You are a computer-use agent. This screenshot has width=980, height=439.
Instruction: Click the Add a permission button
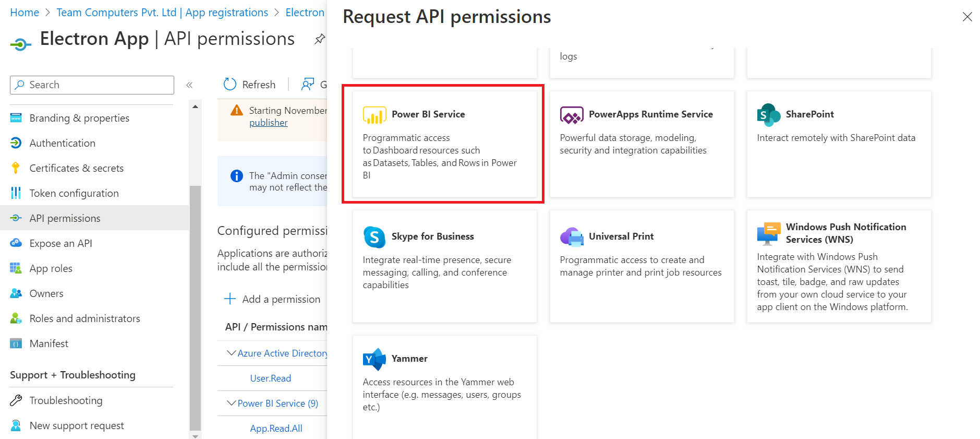[x=272, y=299]
